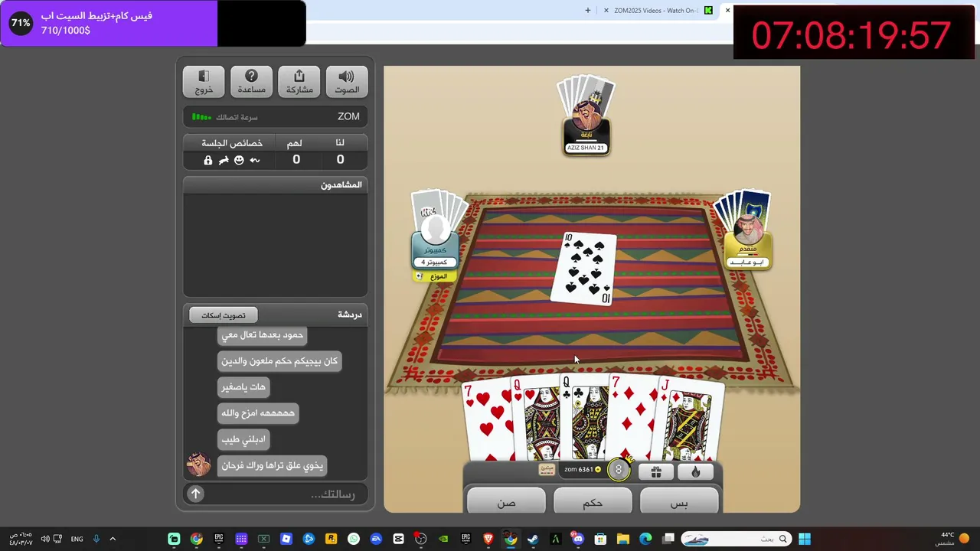Click the تصويت إسكات mute vote button
Viewport: 980px width, 551px height.
pos(224,315)
